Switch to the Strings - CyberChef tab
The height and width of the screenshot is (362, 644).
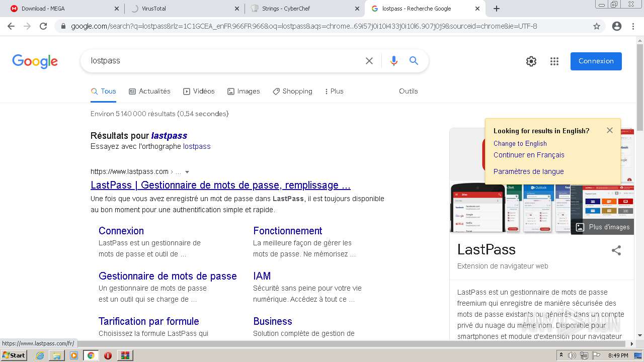[x=305, y=9]
